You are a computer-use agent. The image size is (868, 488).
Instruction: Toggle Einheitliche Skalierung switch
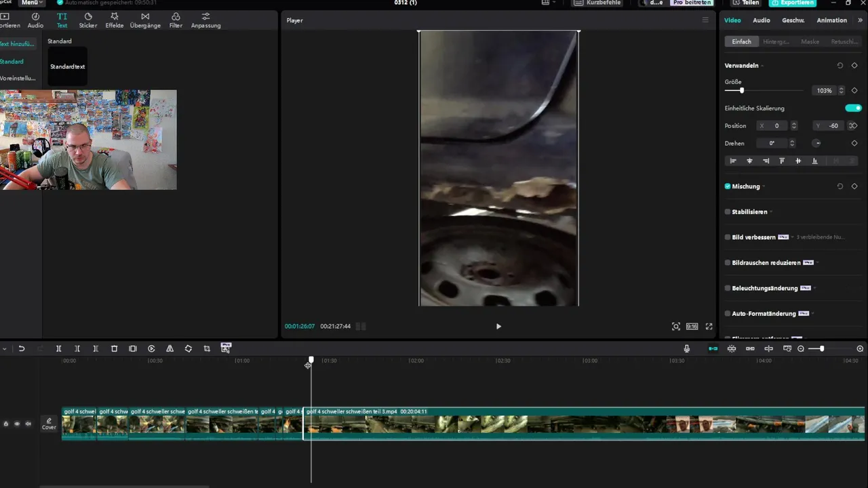pyautogui.click(x=853, y=108)
